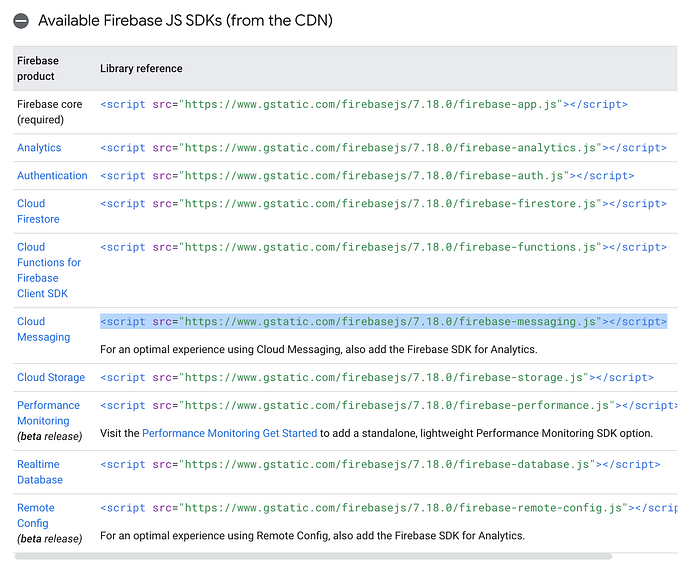Click the firebase-storage.js script snippet
The height and width of the screenshot is (575, 700).
click(x=377, y=378)
